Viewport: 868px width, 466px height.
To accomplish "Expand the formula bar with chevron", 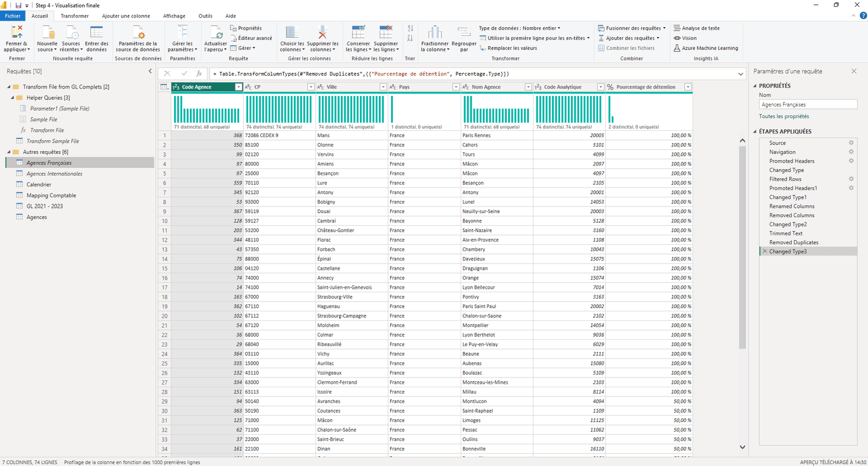I will tap(742, 74).
